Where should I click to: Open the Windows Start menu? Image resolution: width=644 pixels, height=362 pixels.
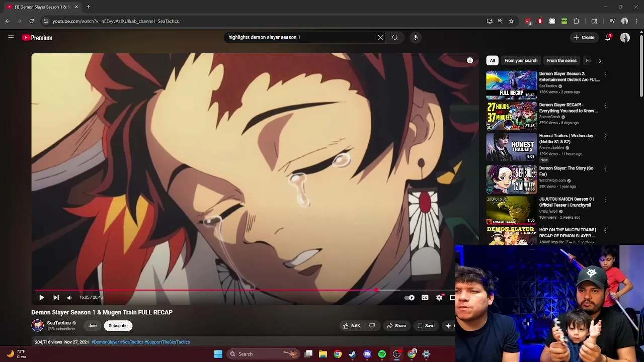[218, 354]
